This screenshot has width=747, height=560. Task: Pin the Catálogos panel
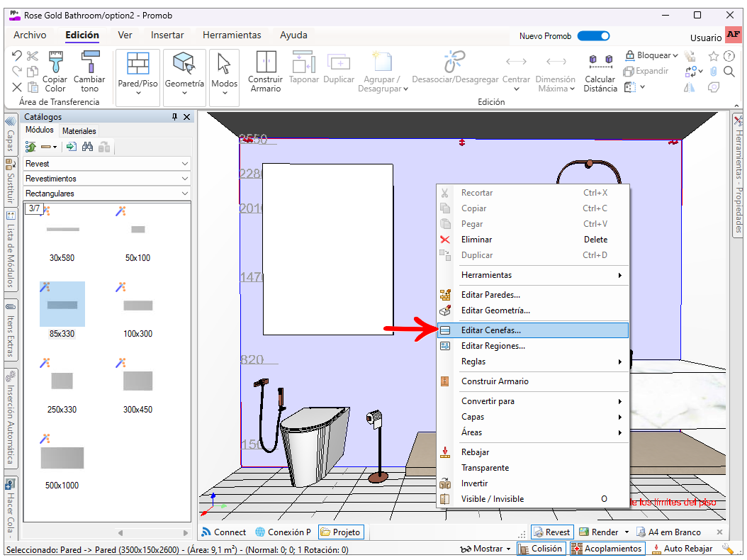(x=174, y=117)
